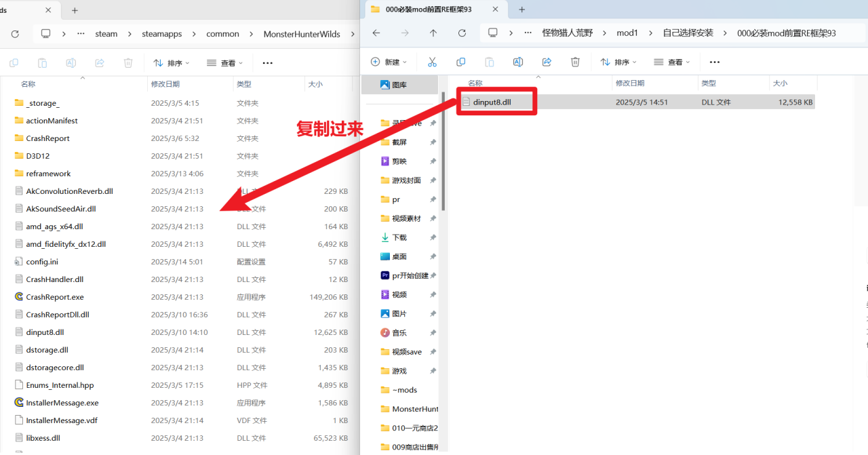868x455 pixels.
Task: Click the Share icon in the right toolbar
Action: [547, 62]
